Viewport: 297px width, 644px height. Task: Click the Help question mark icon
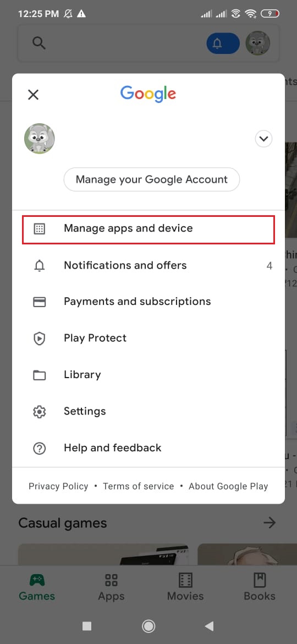click(40, 448)
